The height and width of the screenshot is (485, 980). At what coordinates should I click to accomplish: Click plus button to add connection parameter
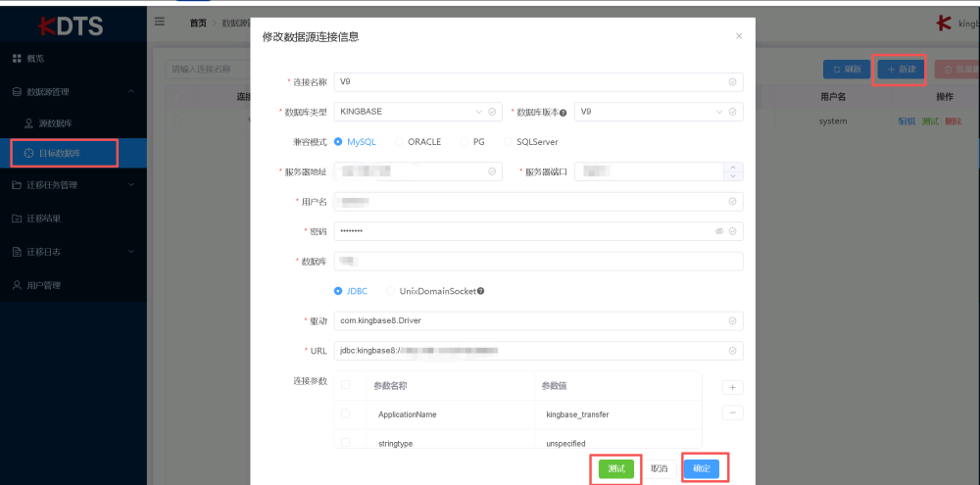click(x=732, y=387)
